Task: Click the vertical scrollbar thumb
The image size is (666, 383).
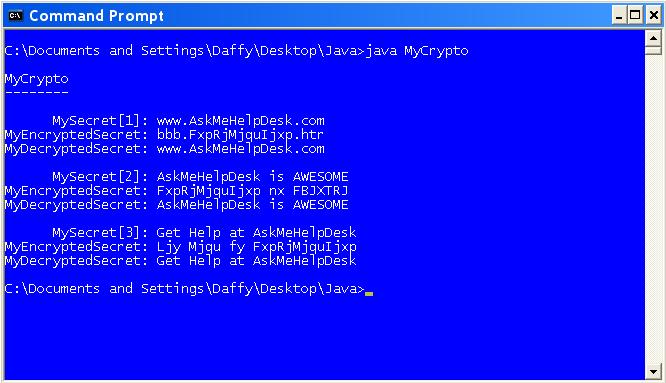Action: click(x=653, y=51)
